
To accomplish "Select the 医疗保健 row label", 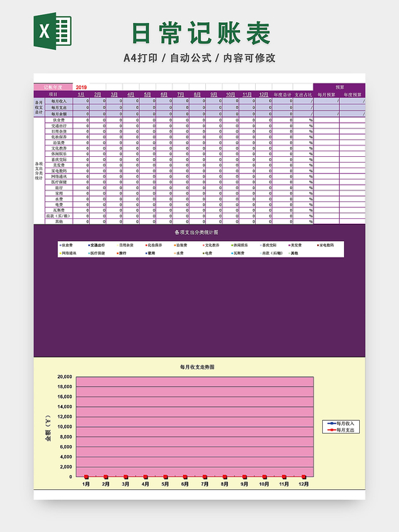I will (59, 182).
